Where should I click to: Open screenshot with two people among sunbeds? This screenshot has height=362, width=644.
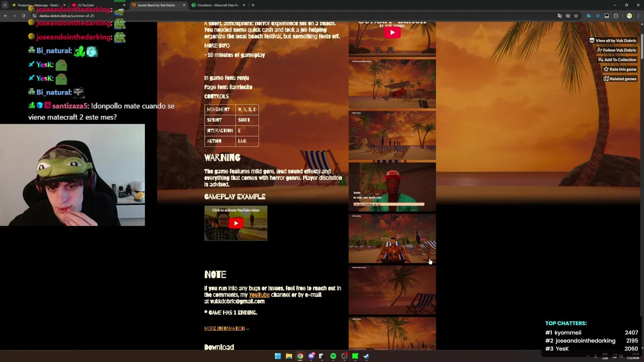[392, 135]
